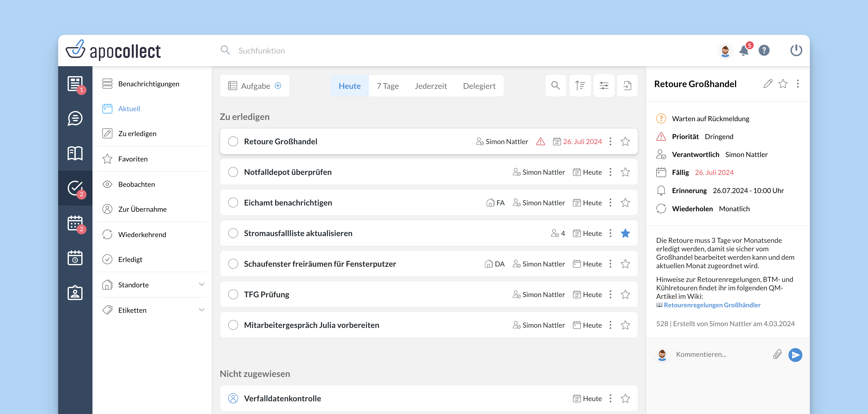The width and height of the screenshot is (868, 414).
Task: Click the paperclip attachment icon
Action: [777, 354]
